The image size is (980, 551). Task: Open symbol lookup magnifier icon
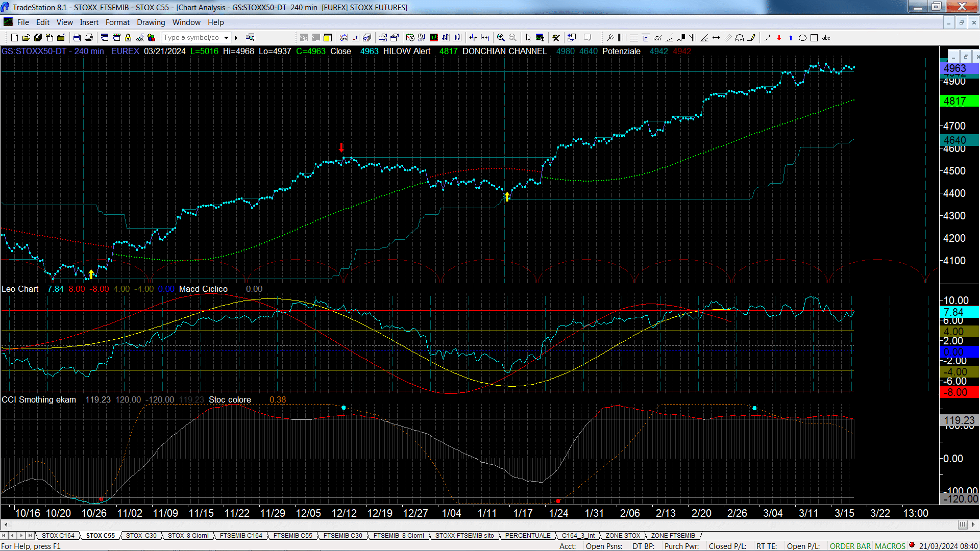[x=250, y=38]
